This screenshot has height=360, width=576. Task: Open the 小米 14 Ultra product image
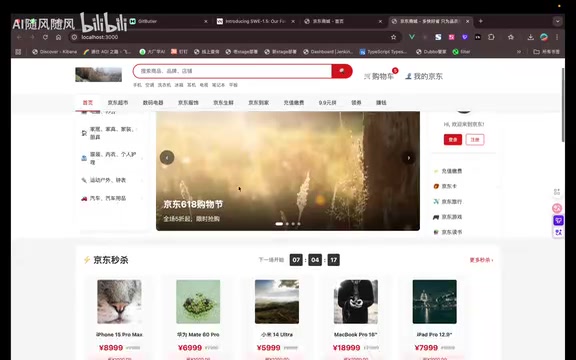[277, 302]
